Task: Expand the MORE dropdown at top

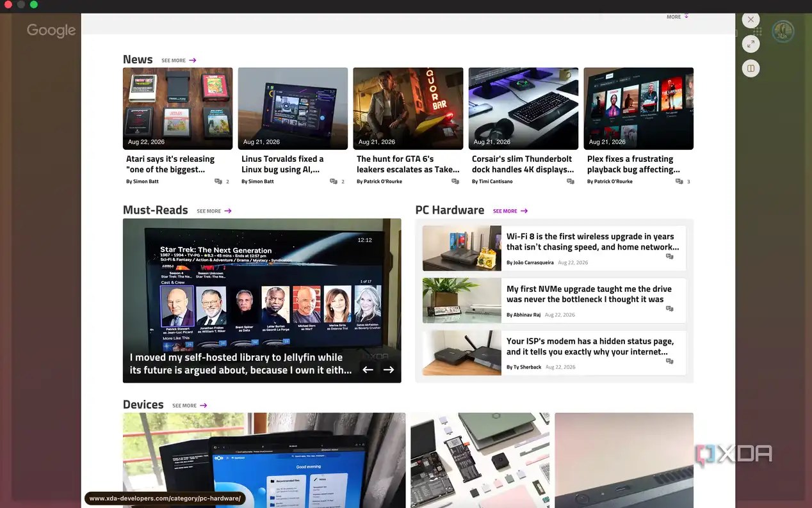Action: (678, 17)
